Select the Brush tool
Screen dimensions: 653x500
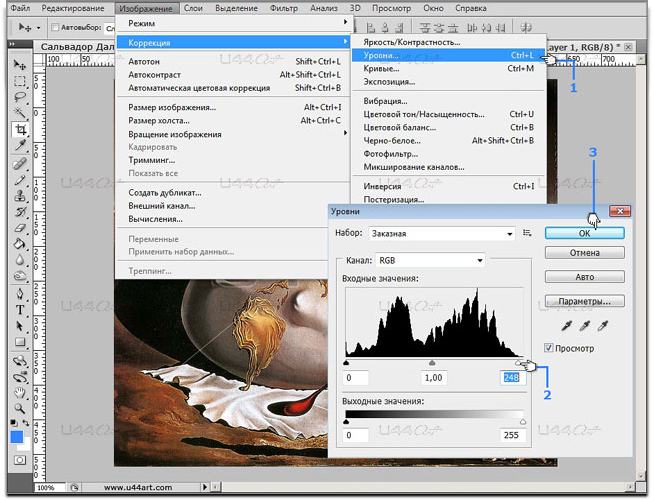(20, 179)
